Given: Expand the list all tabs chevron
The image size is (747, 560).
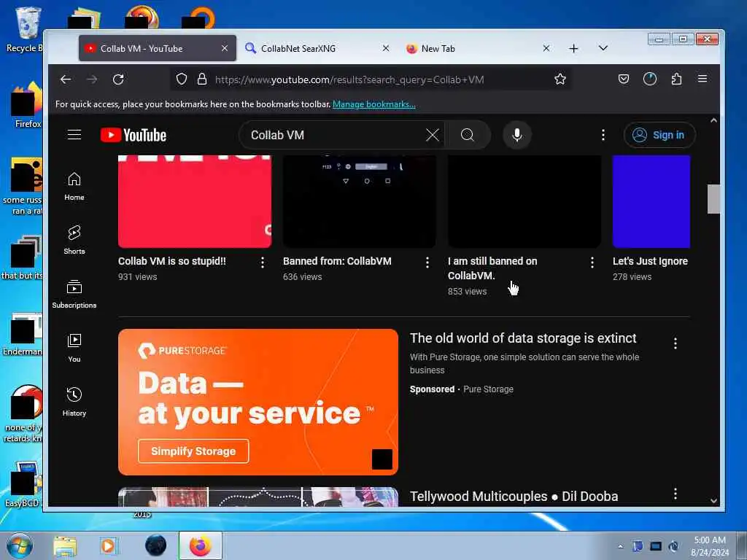Looking at the screenshot, I should (x=603, y=48).
